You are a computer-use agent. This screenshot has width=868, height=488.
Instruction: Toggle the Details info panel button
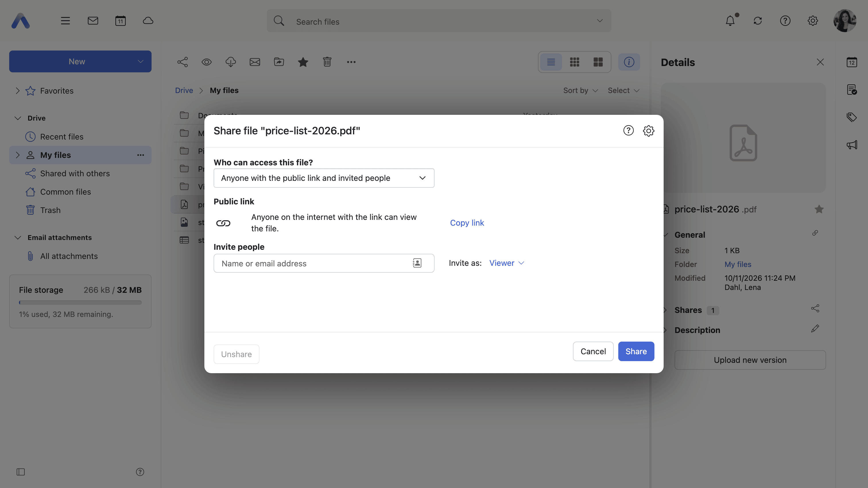629,62
